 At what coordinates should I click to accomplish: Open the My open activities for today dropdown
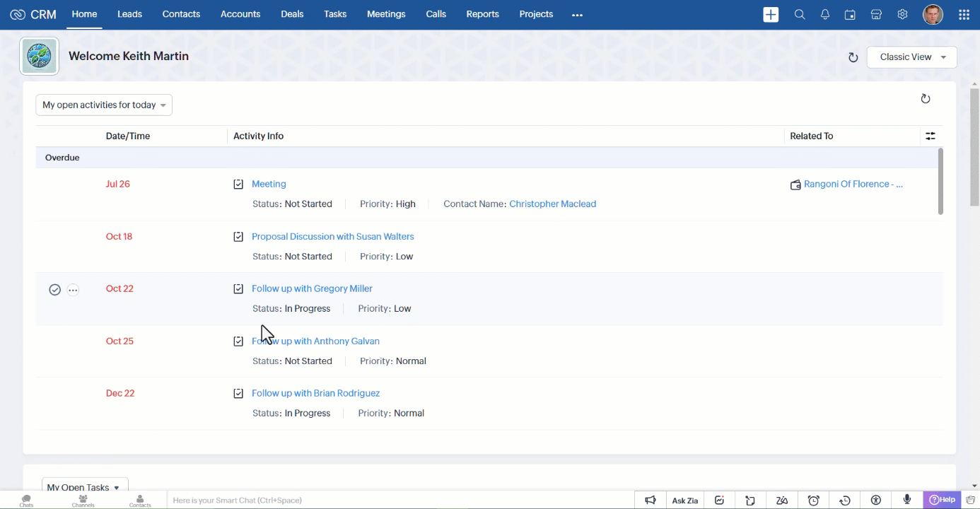coord(103,105)
